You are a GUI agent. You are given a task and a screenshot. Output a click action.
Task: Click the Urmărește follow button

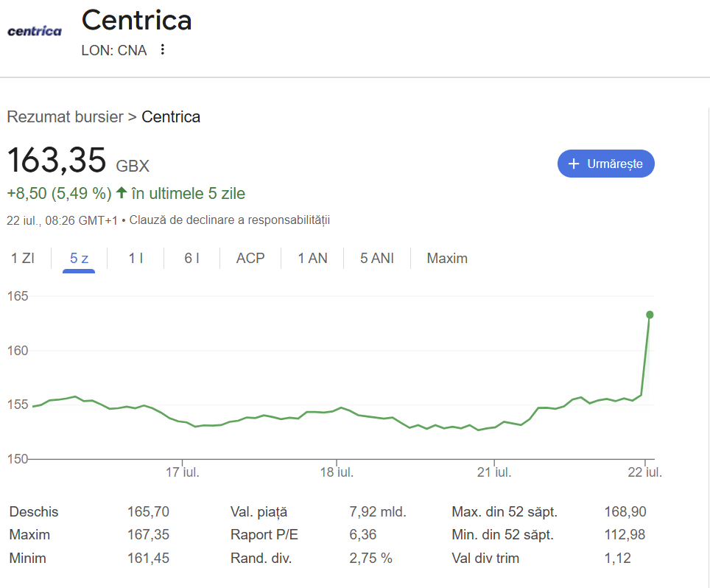point(606,164)
